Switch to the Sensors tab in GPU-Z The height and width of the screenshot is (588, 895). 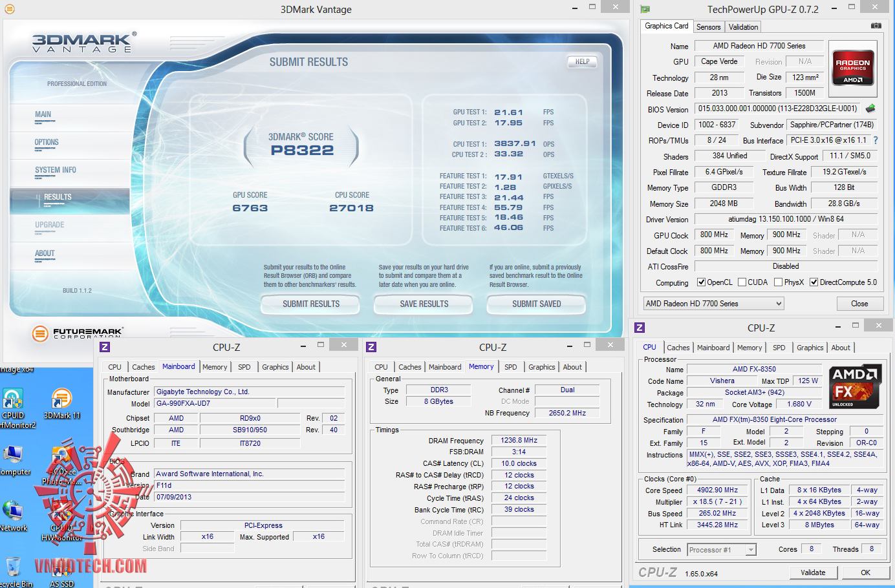(x=708, y=27)
